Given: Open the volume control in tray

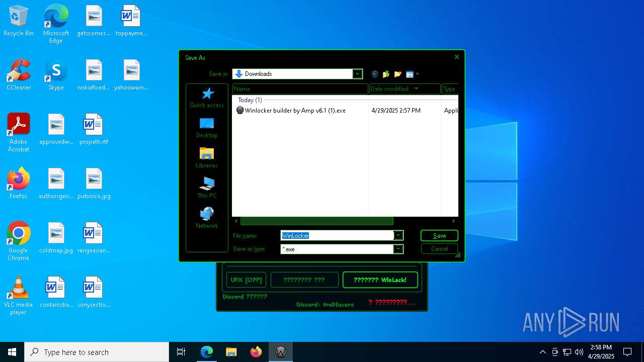Looking at the screenshot, I should click(x=579, y=352).
